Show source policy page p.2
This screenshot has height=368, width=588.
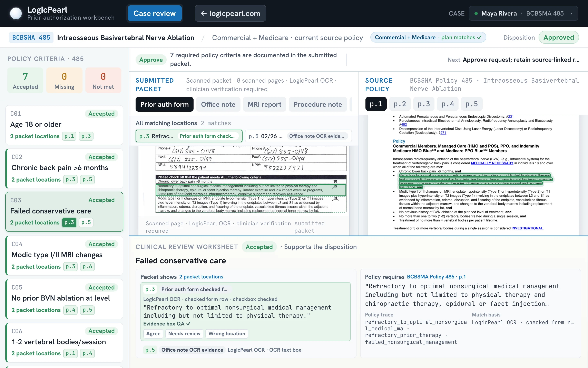(400, 104)
